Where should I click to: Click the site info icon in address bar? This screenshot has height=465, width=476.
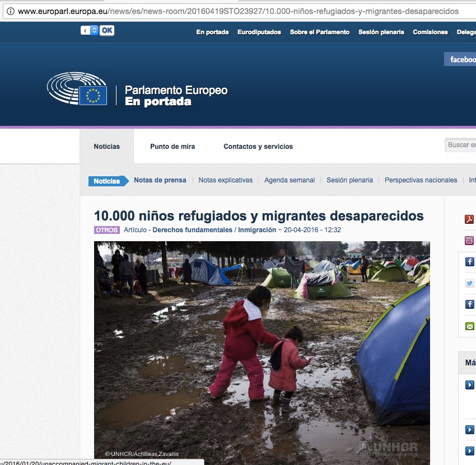click(x=10, y=11)
